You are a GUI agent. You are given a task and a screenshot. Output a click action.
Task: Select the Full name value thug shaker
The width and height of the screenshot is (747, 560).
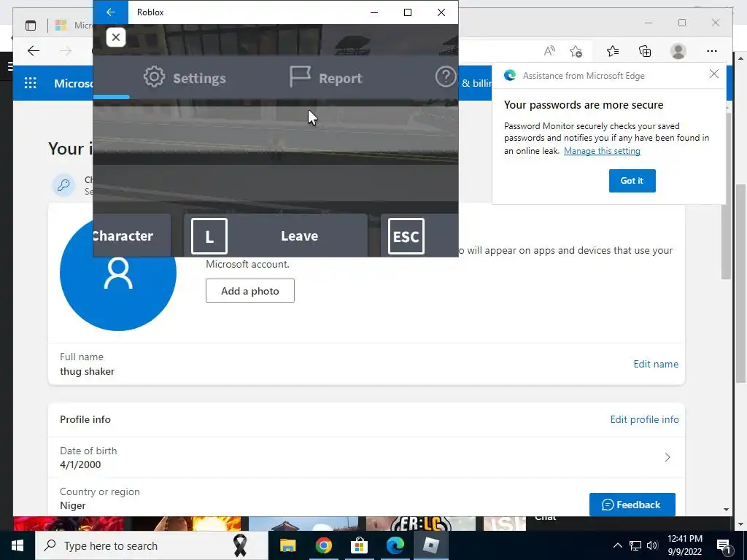click(x=88, y=371)
